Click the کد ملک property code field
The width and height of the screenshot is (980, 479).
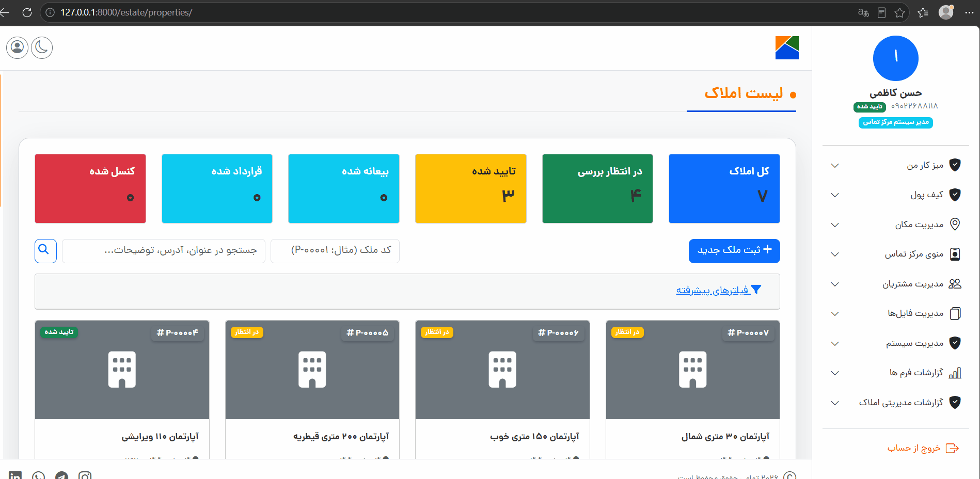click(x=335, y=251)
